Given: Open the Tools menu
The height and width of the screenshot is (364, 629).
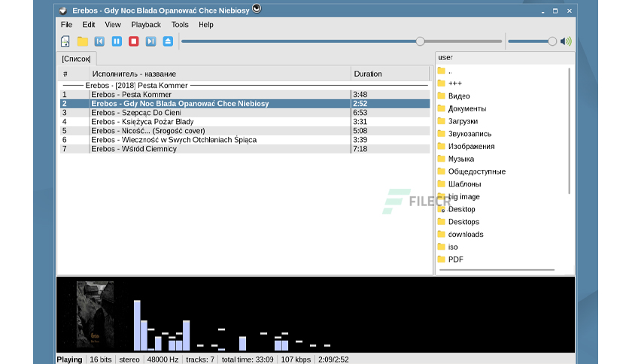Looking at the screenshot, I should [x=180, y=25].
